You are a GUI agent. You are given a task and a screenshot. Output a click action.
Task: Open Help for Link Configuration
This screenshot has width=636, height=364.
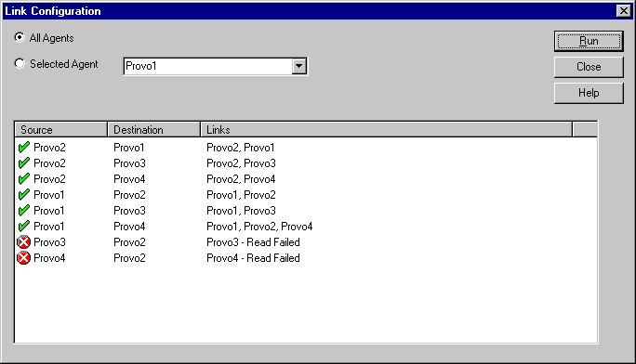point(589,93)
